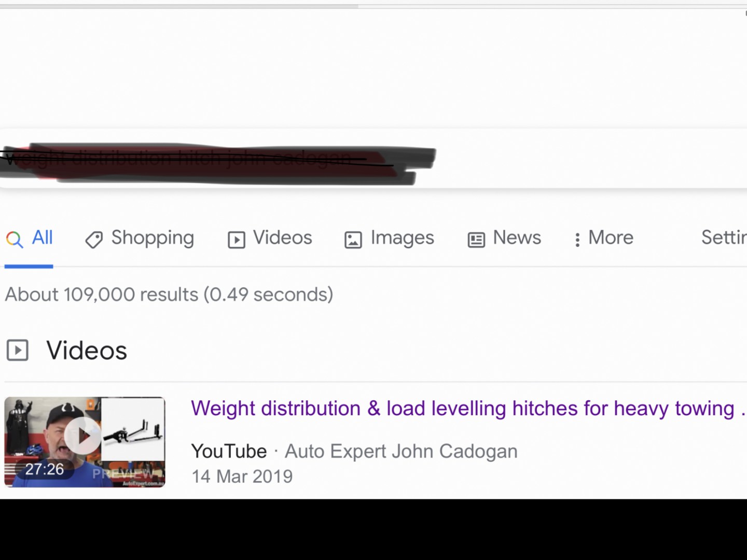Click the Shopping tag icon

click(94, 240)
